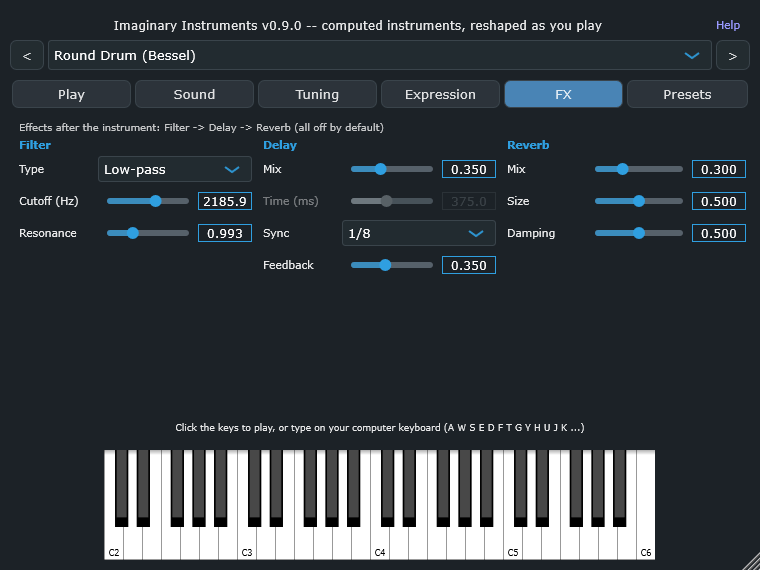Switch to the Sound tab
This screenshot has height=570, width=760.
point(194,94)
